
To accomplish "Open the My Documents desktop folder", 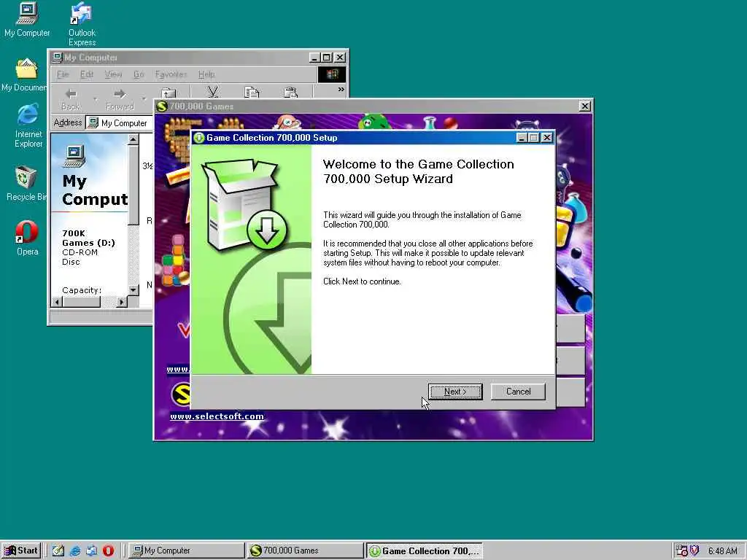I will (x=24, y=75).
